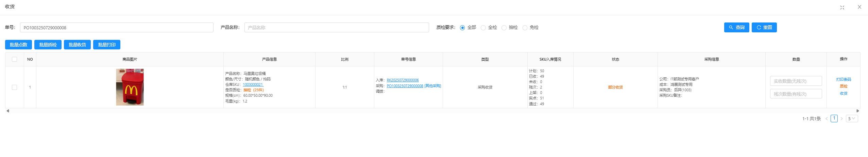This screenshot has width=868, height=157.
Task: Select the 全检 radio option
Action: coord(483,28)
